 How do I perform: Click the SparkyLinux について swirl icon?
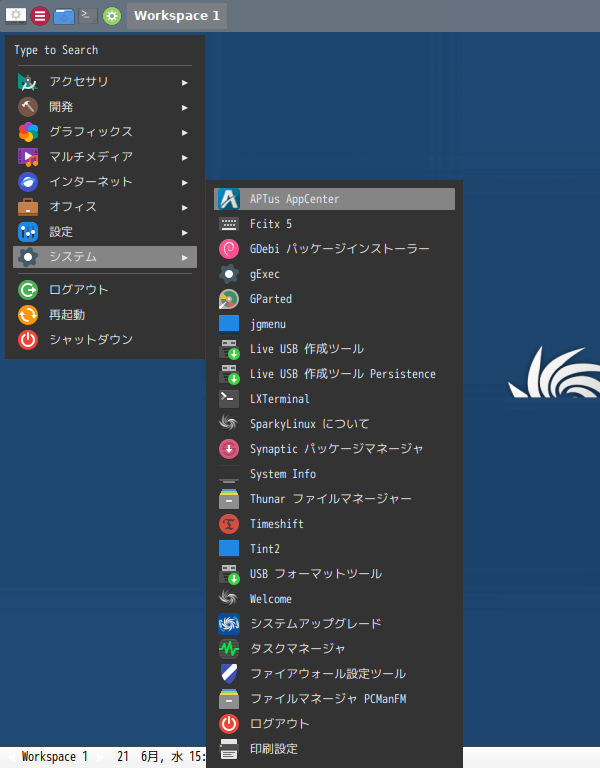click(229, 424)
